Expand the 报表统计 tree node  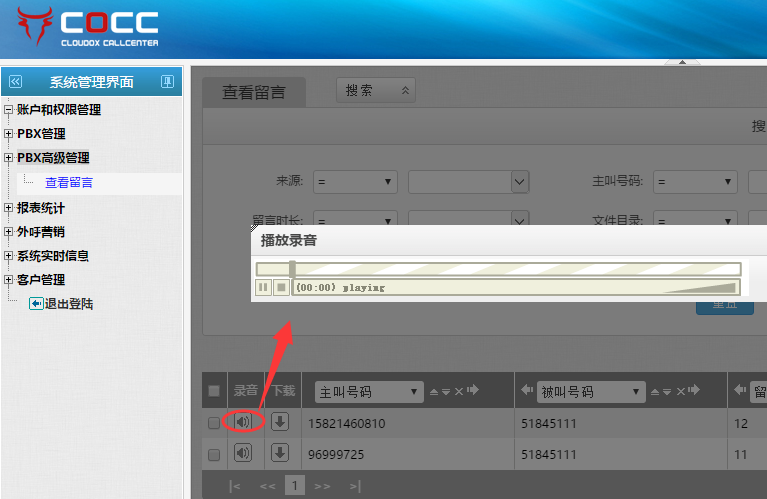click(x=9, y=208)
